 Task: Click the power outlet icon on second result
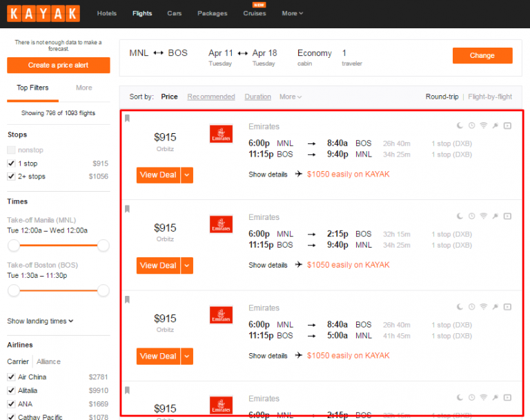tap(495, 216)
